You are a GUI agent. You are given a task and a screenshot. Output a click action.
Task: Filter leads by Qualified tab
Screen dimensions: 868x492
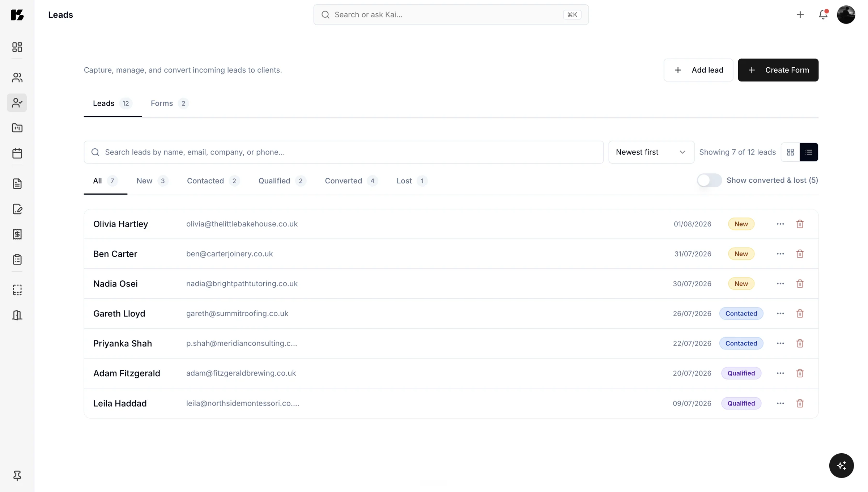(x=282, y=181)
